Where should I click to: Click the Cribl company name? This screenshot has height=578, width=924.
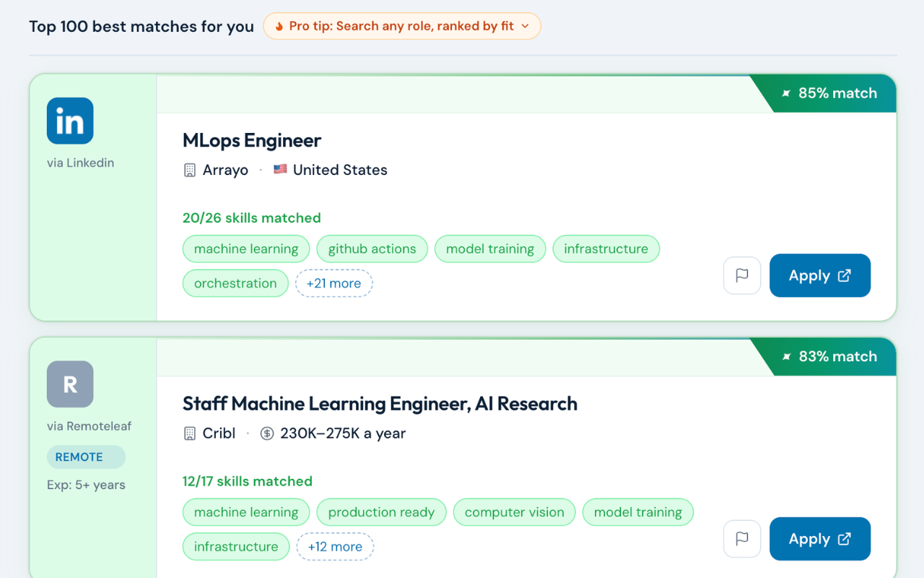pyautogui.click(x=219, y=433)
